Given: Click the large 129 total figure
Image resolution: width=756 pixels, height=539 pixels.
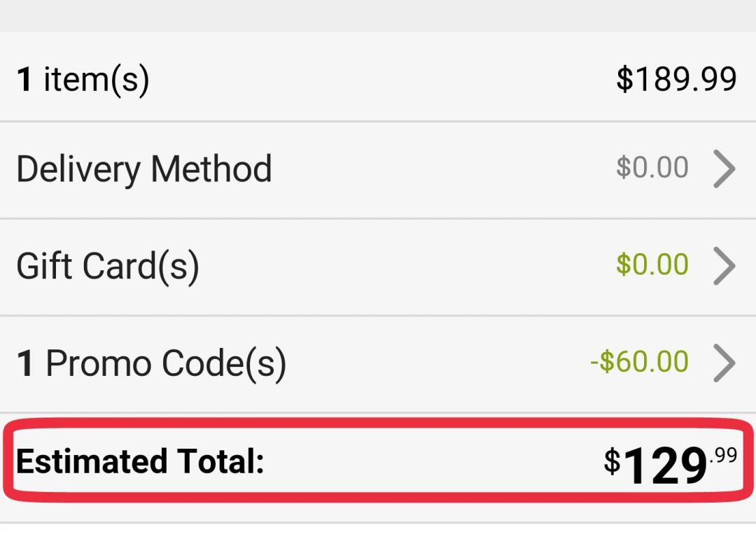Looking at the screenshot, I should tap(665, 466).
